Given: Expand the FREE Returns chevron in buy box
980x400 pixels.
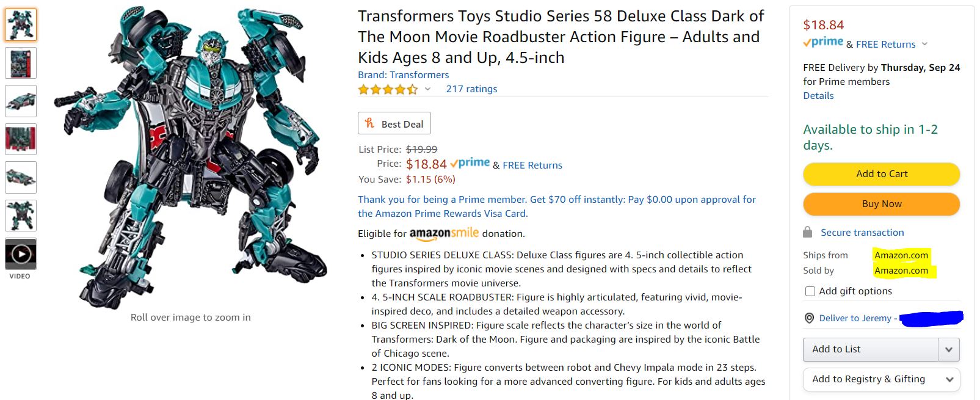Looking at the screenshot, I should 924,44.
